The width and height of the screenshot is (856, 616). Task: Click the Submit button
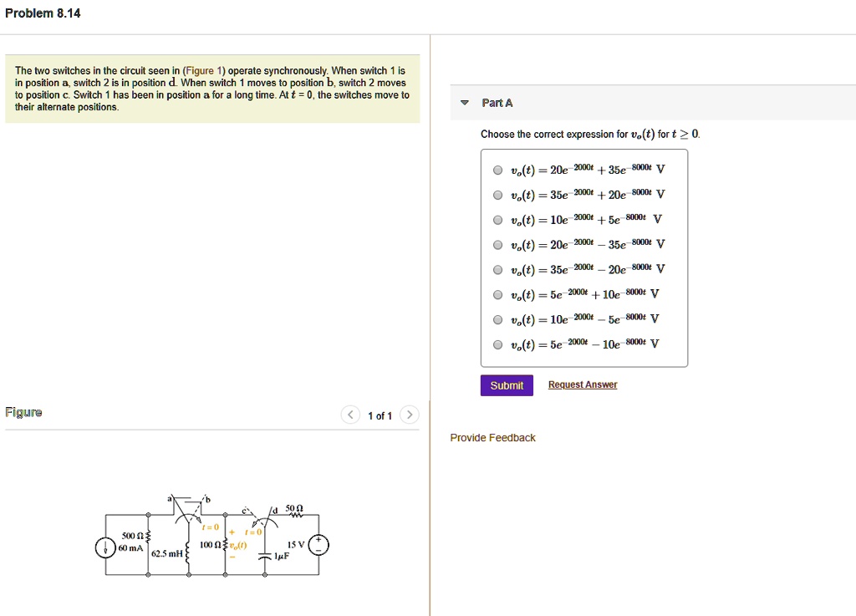[x=507, y=384]
